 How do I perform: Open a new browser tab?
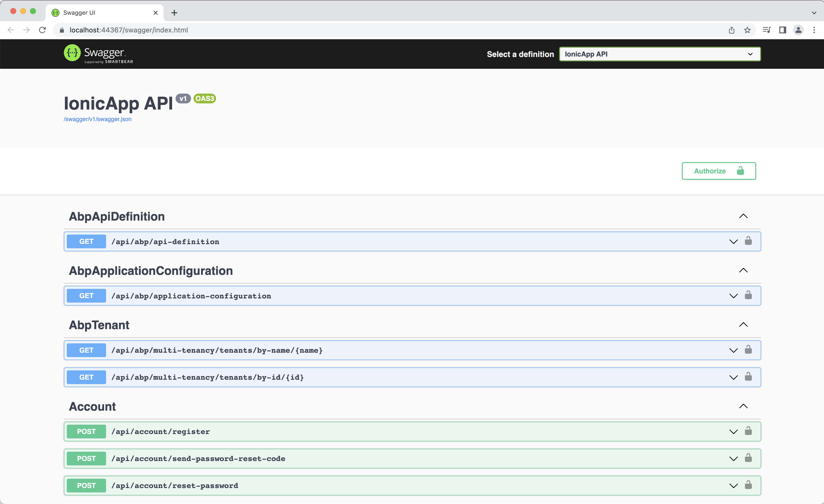(x=174, y=13)
